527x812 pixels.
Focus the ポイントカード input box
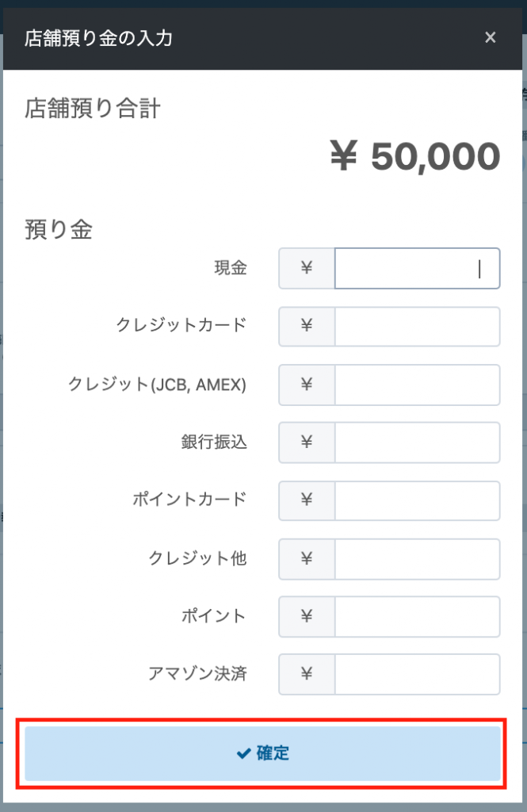point(417,500)
